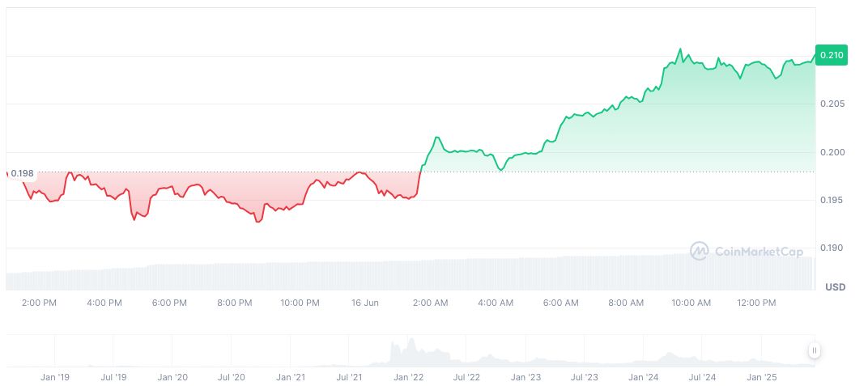This screenshot has height=386, width=868.
Task: Grab the range slider handle at timeline end
Action: click(x=815, y=350)
